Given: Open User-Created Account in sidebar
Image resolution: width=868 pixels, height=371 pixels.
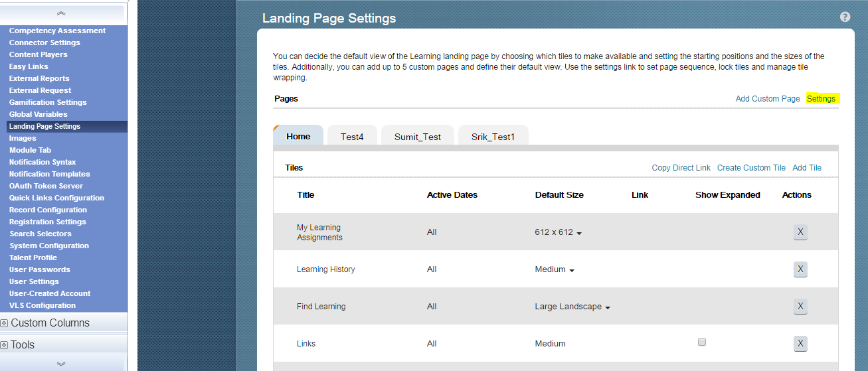Looking at the screenshot, I should click(x=49, y=293).
